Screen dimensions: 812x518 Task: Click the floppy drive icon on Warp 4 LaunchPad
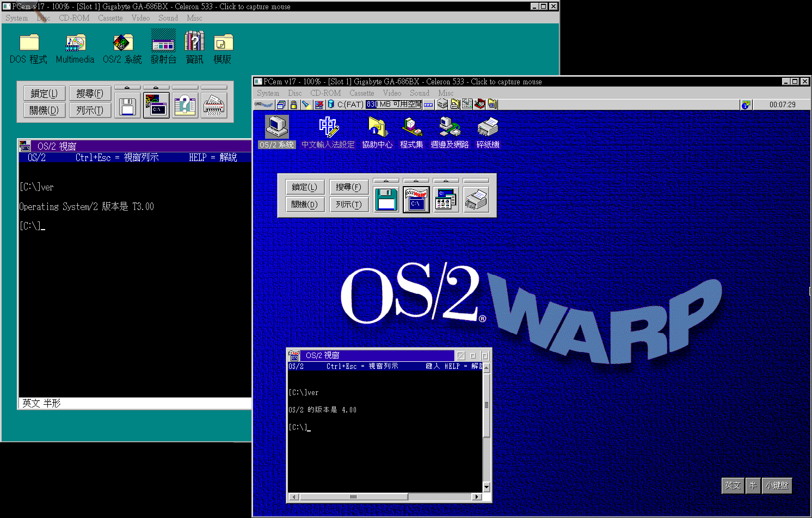387,200
